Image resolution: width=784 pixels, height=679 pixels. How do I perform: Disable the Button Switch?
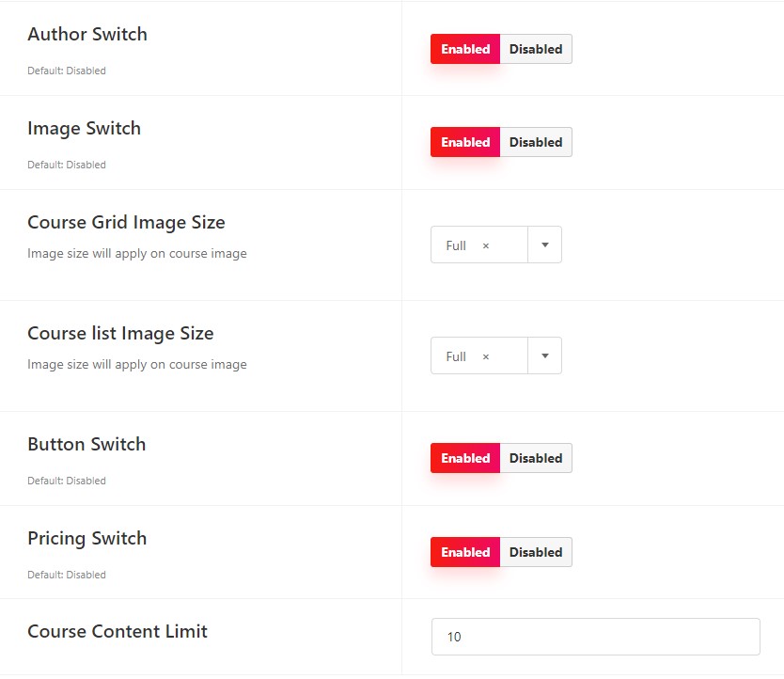[x=536, y=458]
